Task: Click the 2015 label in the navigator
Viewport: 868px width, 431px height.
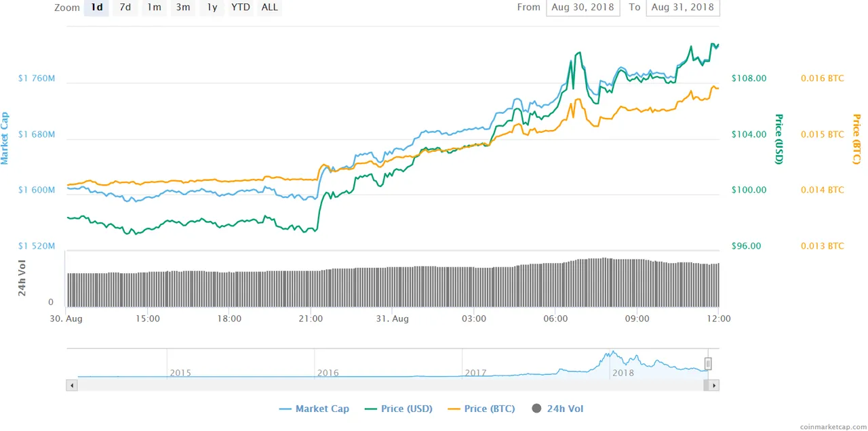Action: click(x=180, y=373)
